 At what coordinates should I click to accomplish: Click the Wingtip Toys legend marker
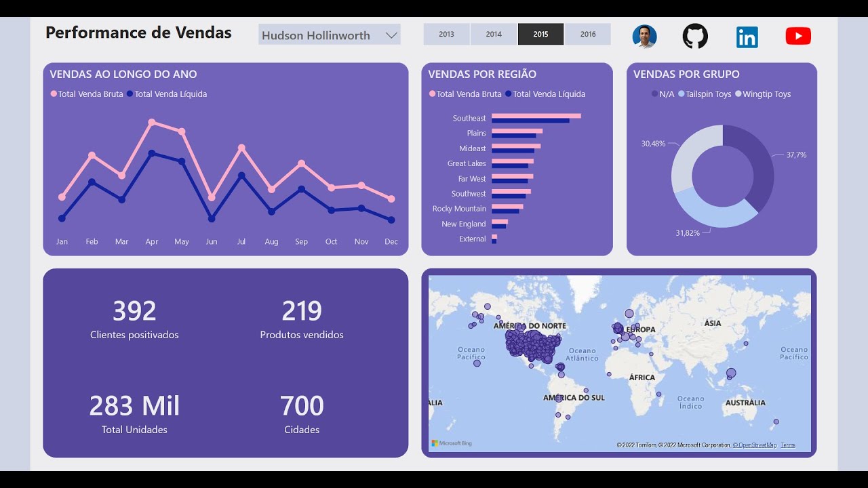click(x=738, y=94)
